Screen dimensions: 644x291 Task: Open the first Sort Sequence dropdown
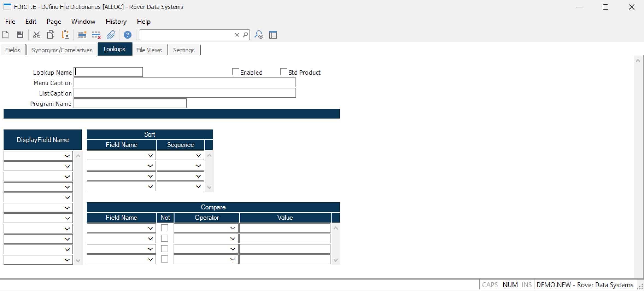click(198, 155)
